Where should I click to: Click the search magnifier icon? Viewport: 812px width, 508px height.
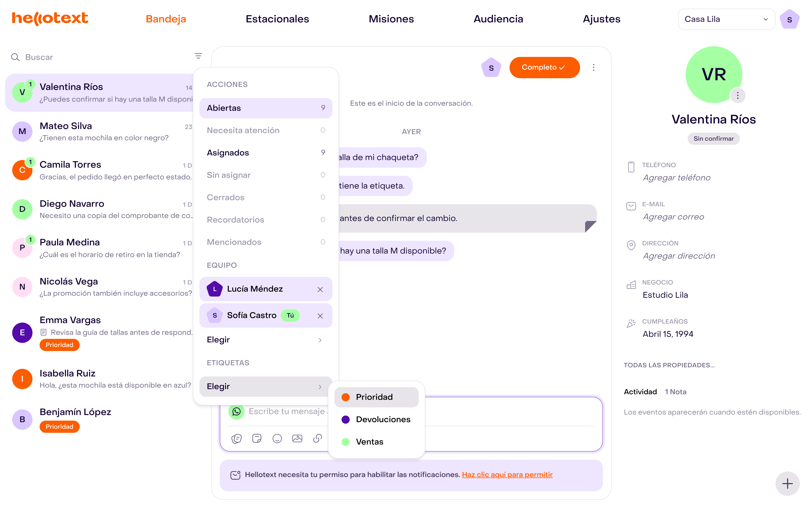15,57
